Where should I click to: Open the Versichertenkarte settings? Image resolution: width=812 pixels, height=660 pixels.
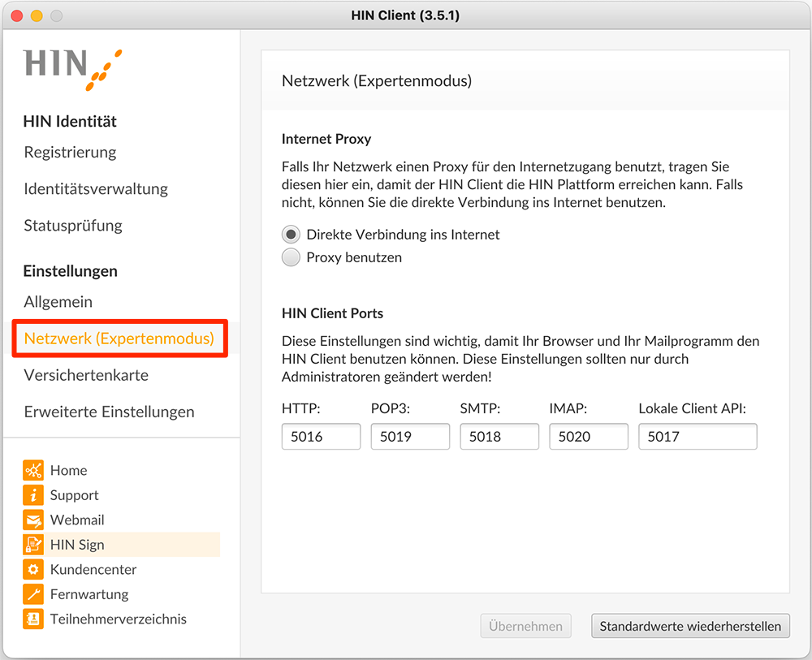[86, 375]
